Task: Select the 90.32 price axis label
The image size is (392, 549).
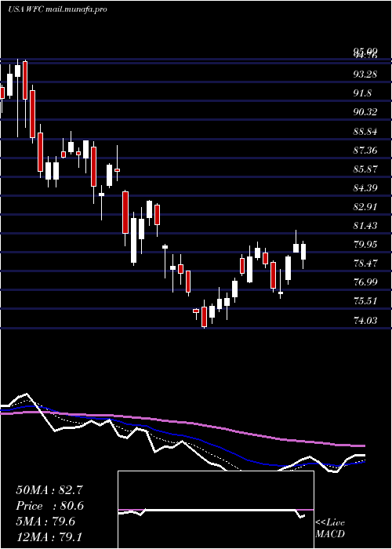Action: pos(365,112)
